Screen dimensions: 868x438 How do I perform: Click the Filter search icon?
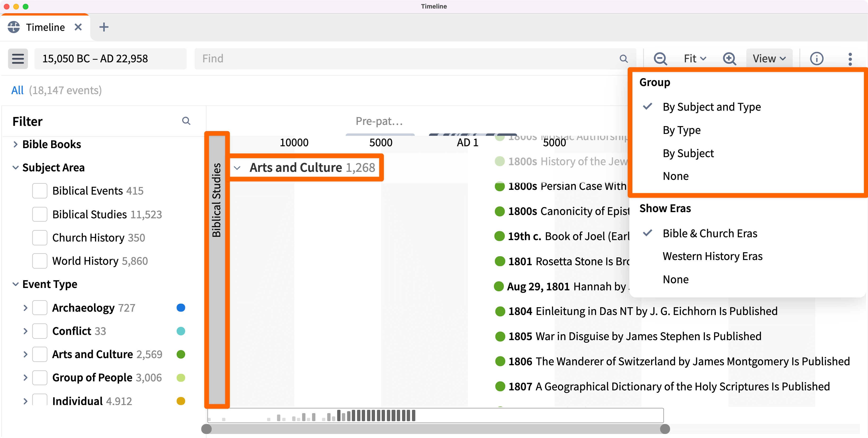click(186, 121)
